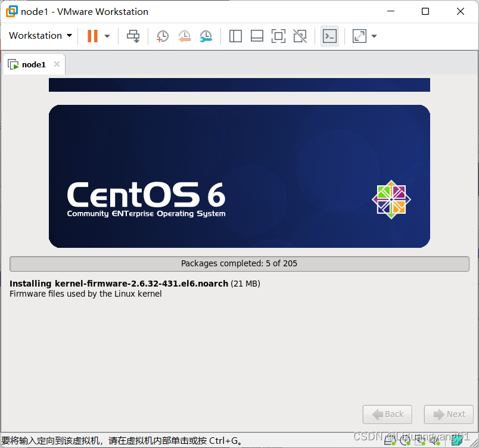Image resolution: width=479 pixels, height=448 pixels.
Task: Toggle the library sidebar panel
Action: click(235, 36)
